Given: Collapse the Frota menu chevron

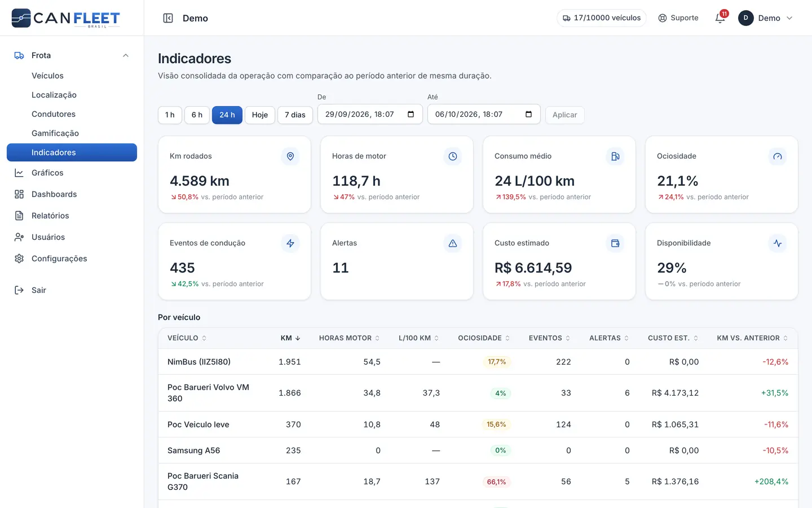Looking at the screenshot, I should [126, 55].
